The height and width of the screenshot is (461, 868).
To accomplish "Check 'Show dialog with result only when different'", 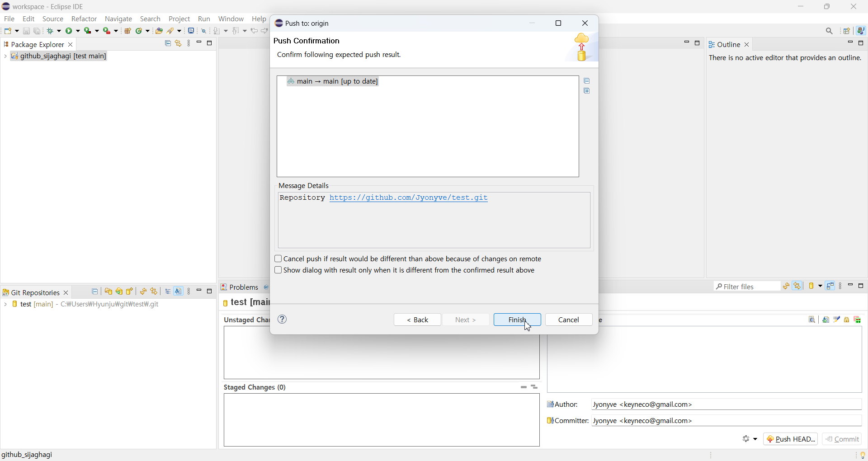I will [x=278, y=270].
